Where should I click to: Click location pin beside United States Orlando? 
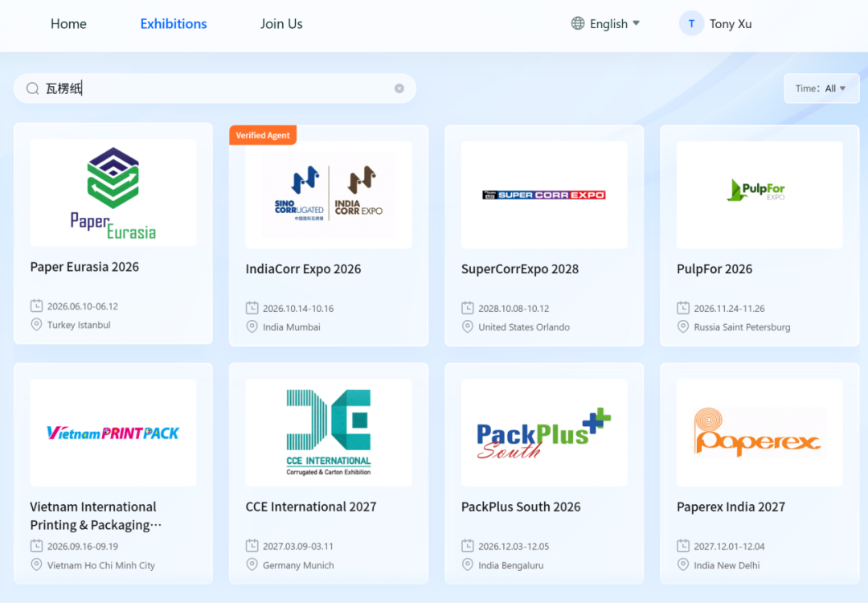pyautogui.click(x=468, y=326)
